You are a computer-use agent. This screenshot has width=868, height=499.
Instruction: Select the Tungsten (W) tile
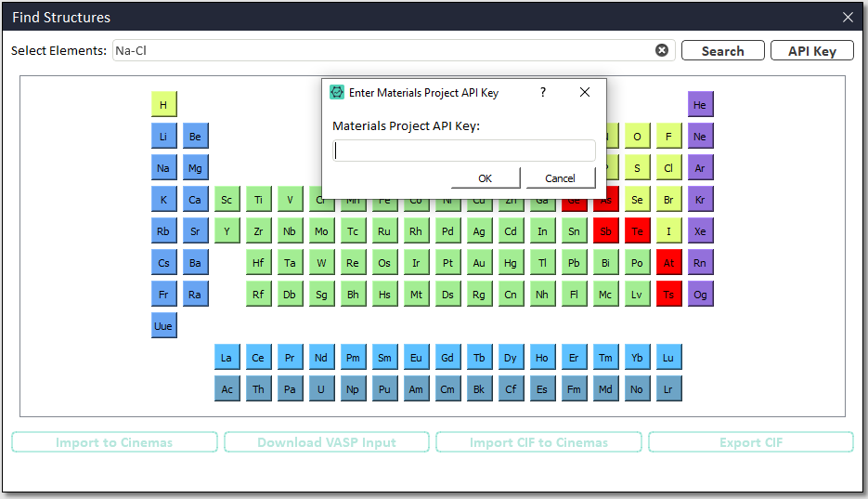[x=321, y=262]
